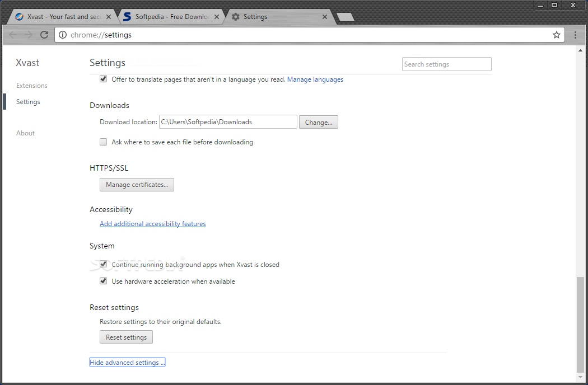Click the HTTPS/SSL section heading
Image resolution: width=588 pixels, height=385 pixels.
tap(109, 168)
